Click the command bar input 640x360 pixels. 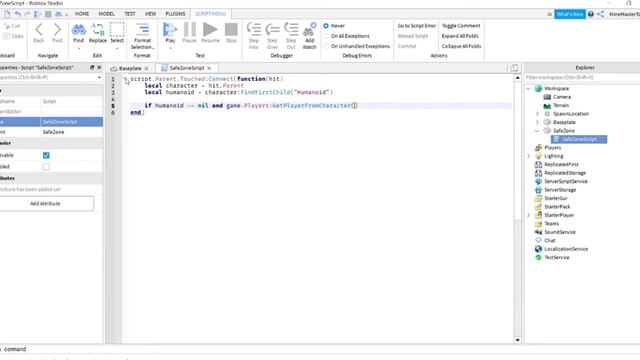click(320, 349)
